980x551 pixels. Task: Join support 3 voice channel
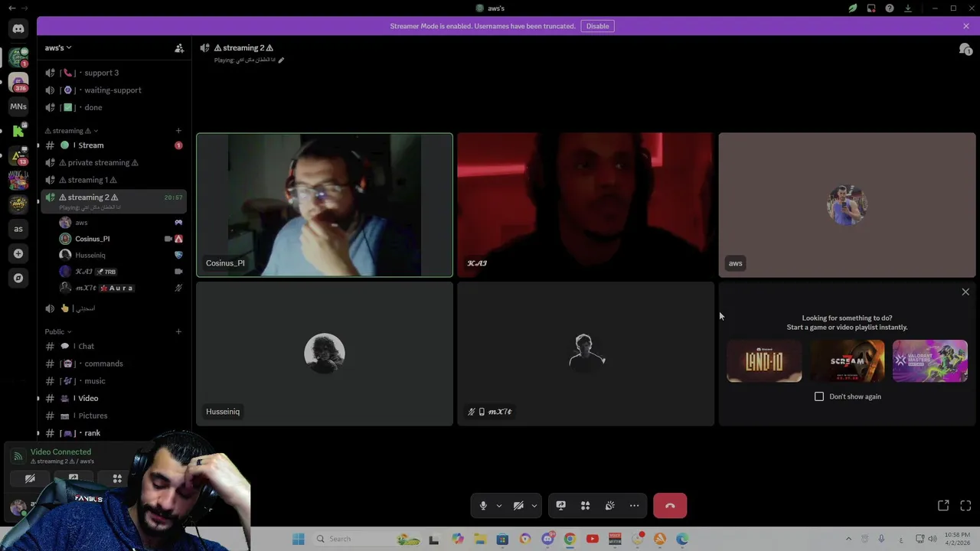(x=114, y=73)
